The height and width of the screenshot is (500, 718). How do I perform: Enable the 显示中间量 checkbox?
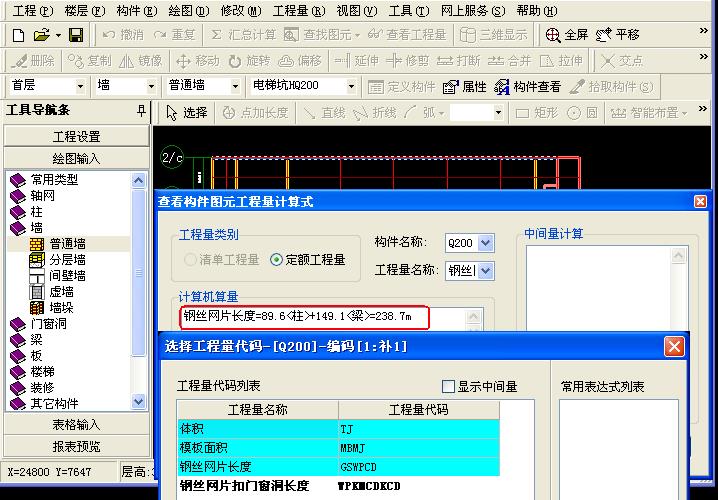click(448, 387)
